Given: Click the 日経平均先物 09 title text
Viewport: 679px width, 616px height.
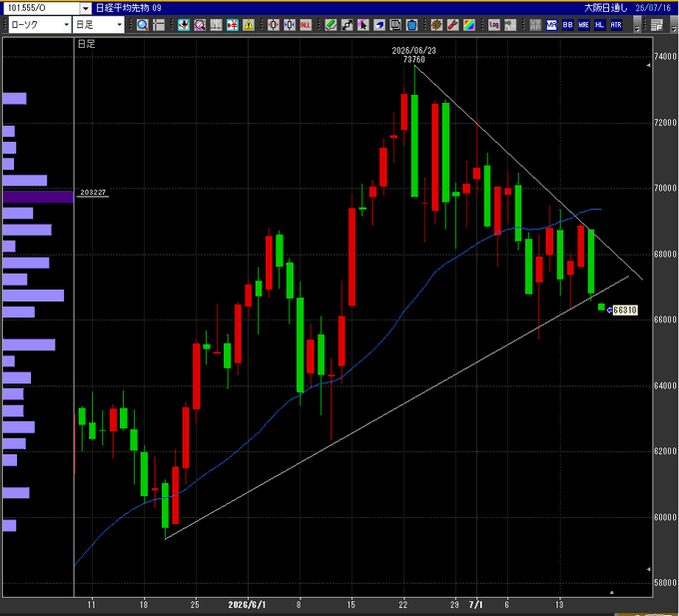Looking at the screenshot, I should [x=129, y=8].
